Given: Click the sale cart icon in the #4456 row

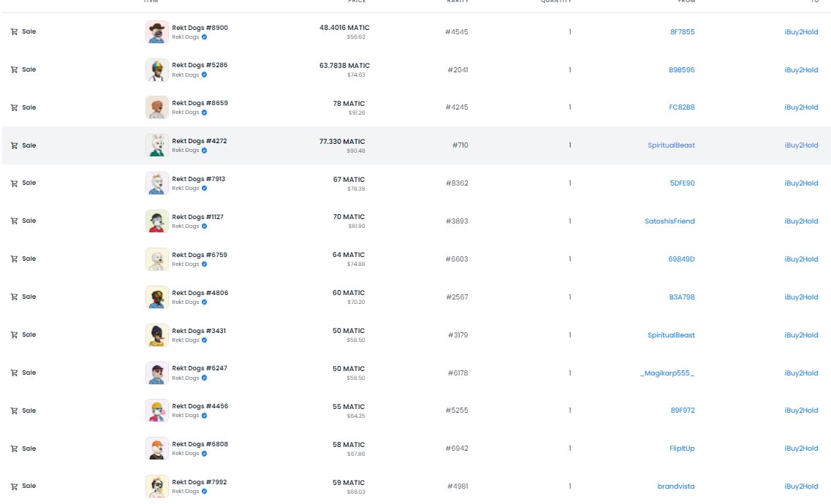Looking at the screenshot, I should pyautogui.click(x=15, y=411).
